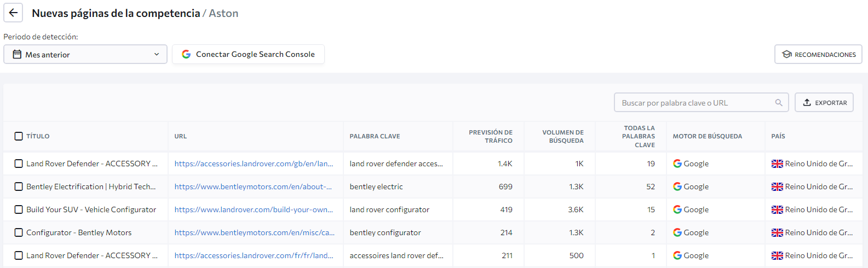The width and height of the screenshot is (868, 268).
Task: Click Google icon in land rover configurator row
Action: 677,209
